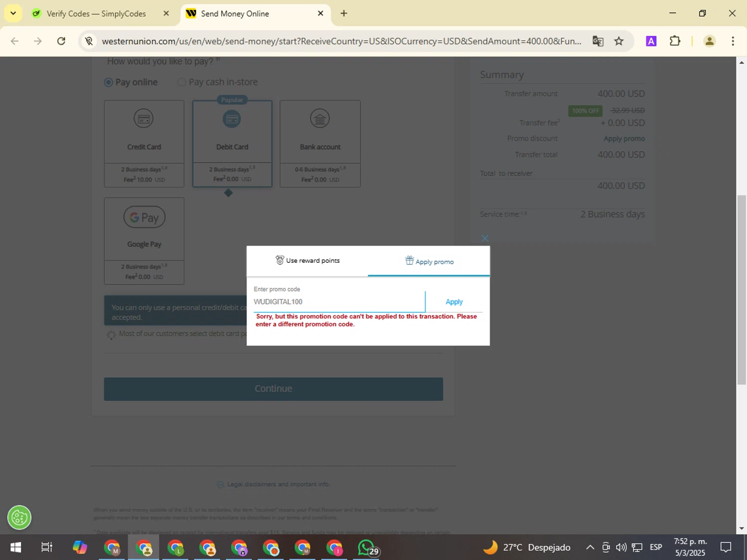Switch to the Verify Codes — SimplyCodes tab
Screen dimensions: 747x560
point(96,13)
